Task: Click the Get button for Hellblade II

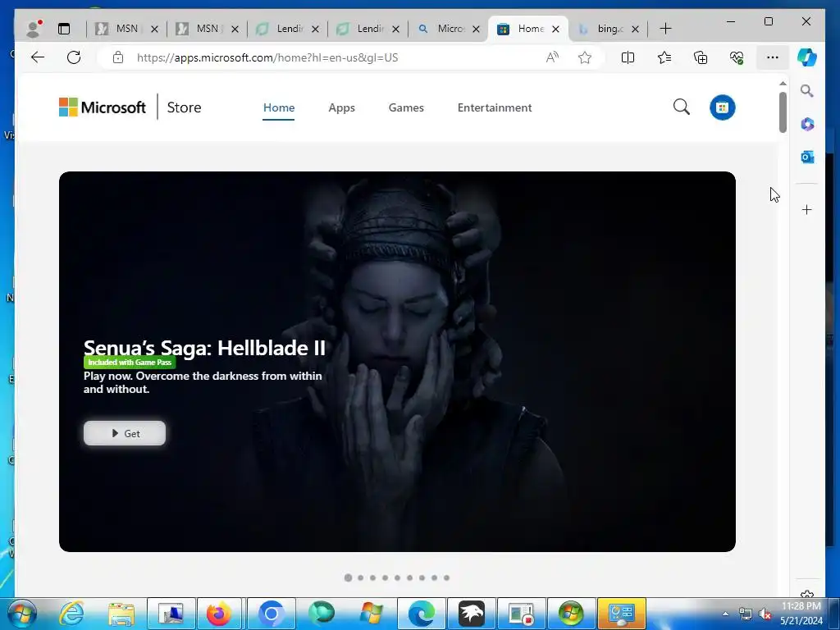Action: pos(125,433)
